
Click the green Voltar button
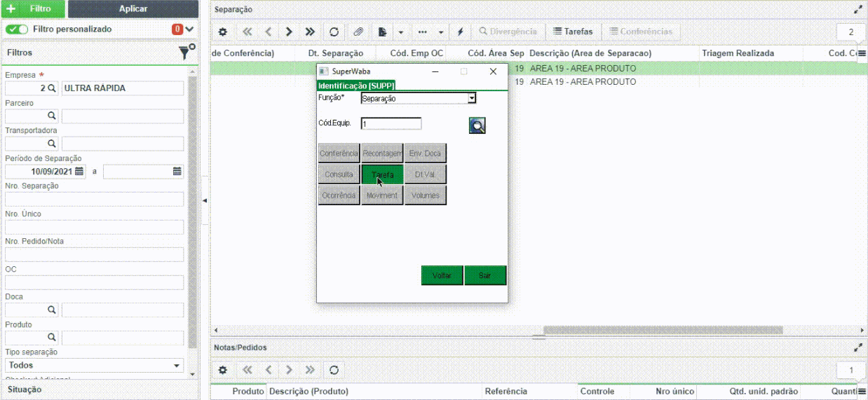pos(442,275)
